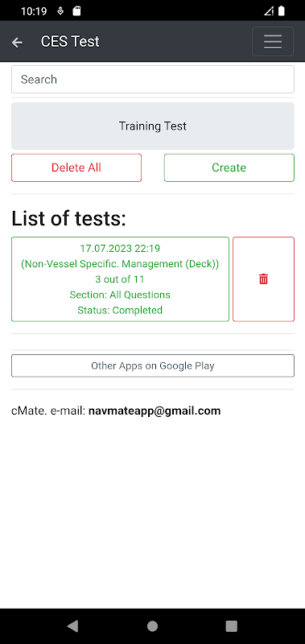Tap Android home circle button
Image resolution: width=305 pixels, height=644 pixels.
(x=152, y=625)
